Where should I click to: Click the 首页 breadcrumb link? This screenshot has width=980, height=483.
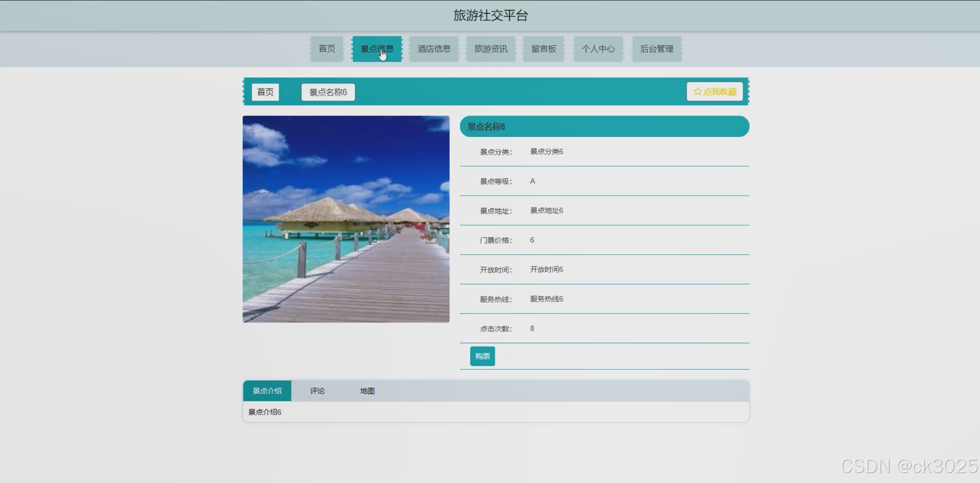point(265,92)
